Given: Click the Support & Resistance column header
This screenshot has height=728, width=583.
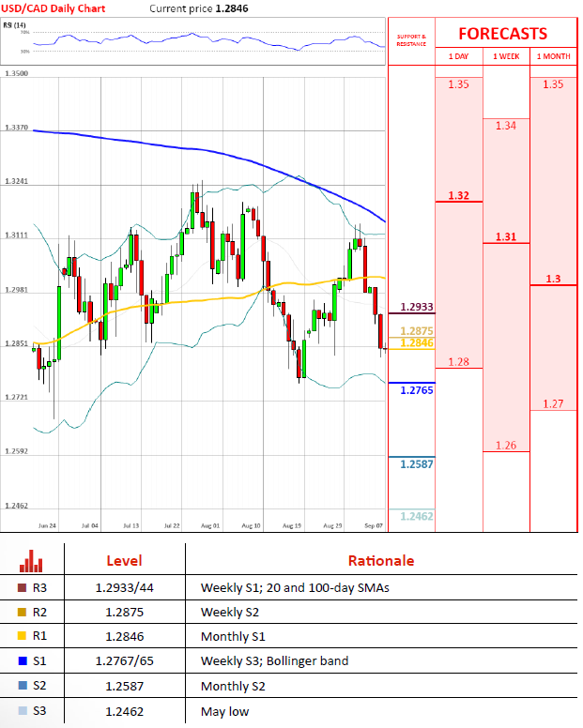Looking at the screenshot, I should point(410,41).
